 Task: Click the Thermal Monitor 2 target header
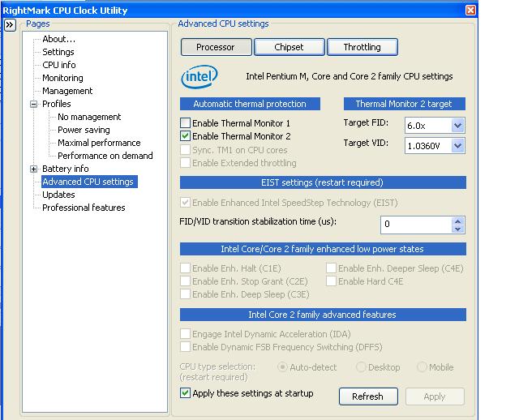(404, 104)
